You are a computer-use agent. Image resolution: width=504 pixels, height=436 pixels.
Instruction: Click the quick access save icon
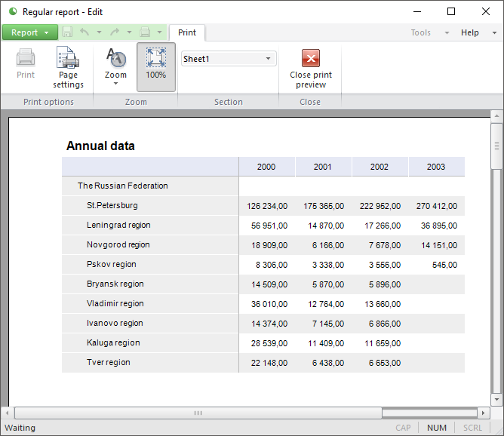[x=67, y=32]
